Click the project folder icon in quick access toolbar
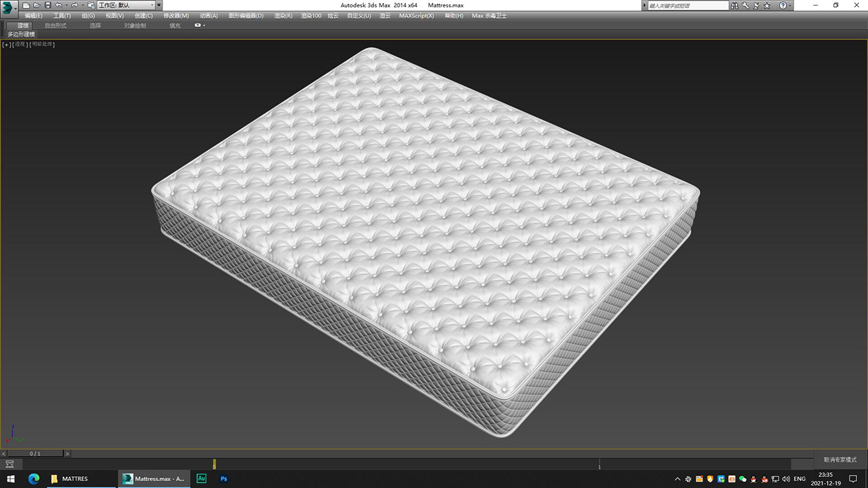The image size is (868, 488). point(92,5)
